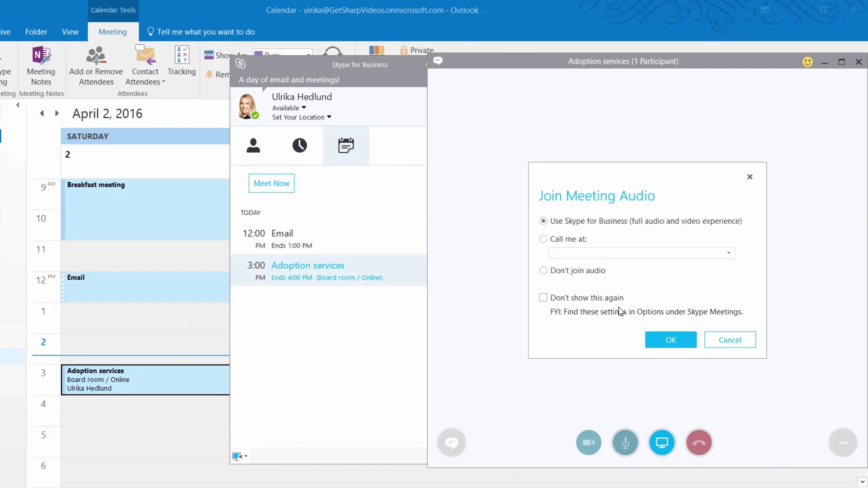Open Skype Contacts tab person icon

(253, 145)
